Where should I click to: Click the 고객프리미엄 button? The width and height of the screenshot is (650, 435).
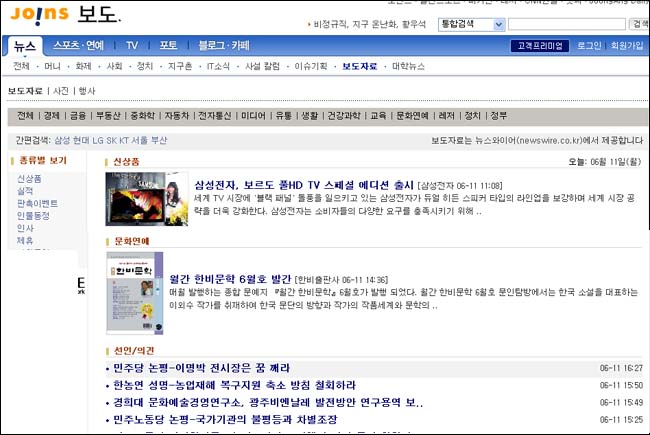point(539,46)
